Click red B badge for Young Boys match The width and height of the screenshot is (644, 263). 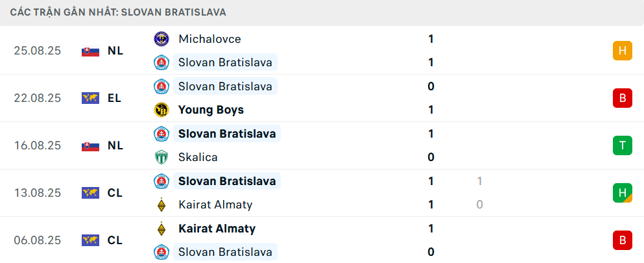pos(622,98)
